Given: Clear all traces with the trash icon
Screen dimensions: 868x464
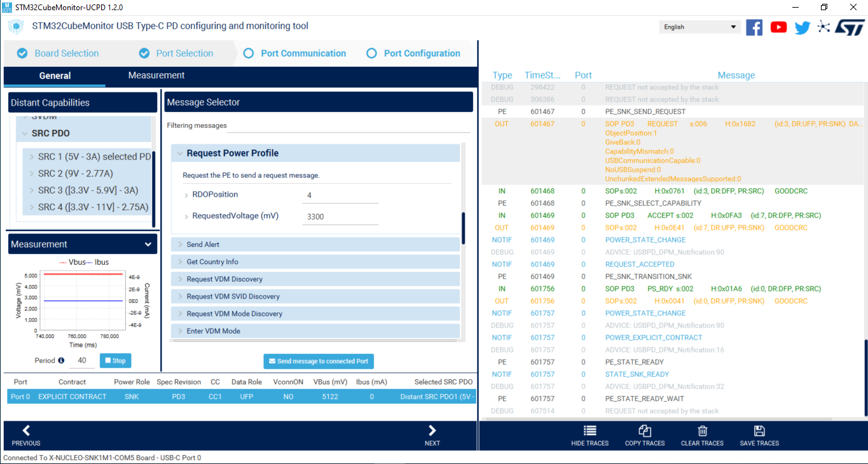Looking at the screenshot, I should pyautogui.click(x=701, y=435).
